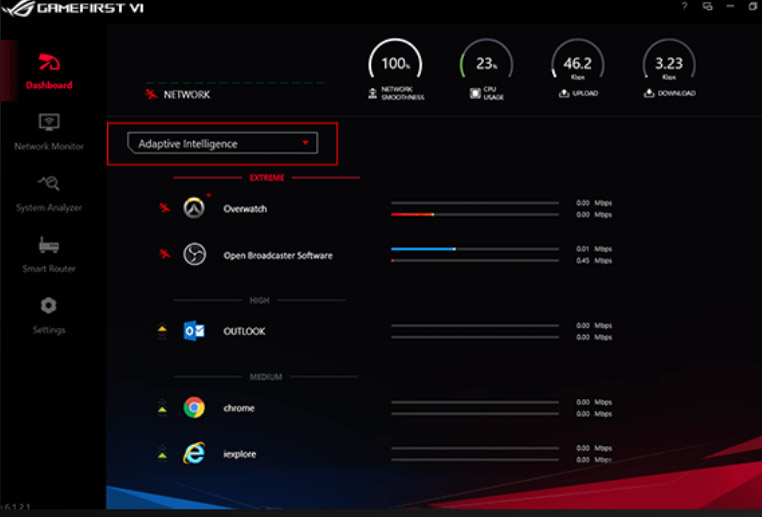Click the NETWORK heading text
This screenshot has height=517, width=762.
tap(187, 95)
